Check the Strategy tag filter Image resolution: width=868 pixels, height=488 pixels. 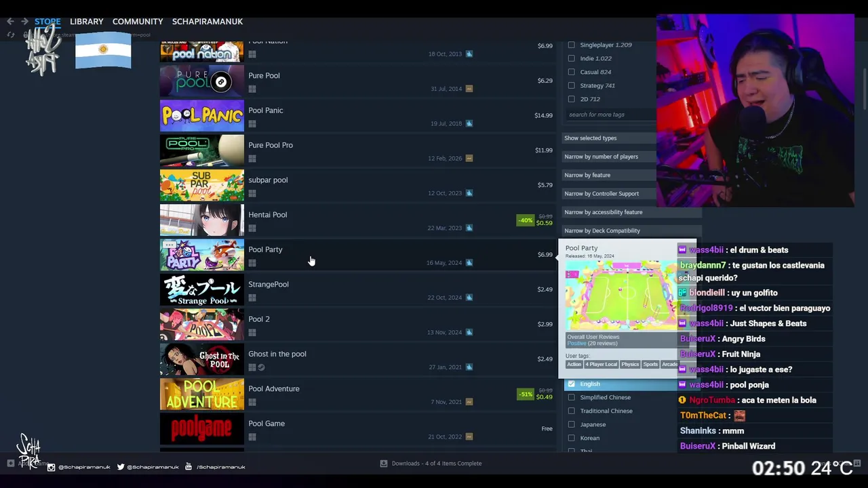[x=572, y=85]
